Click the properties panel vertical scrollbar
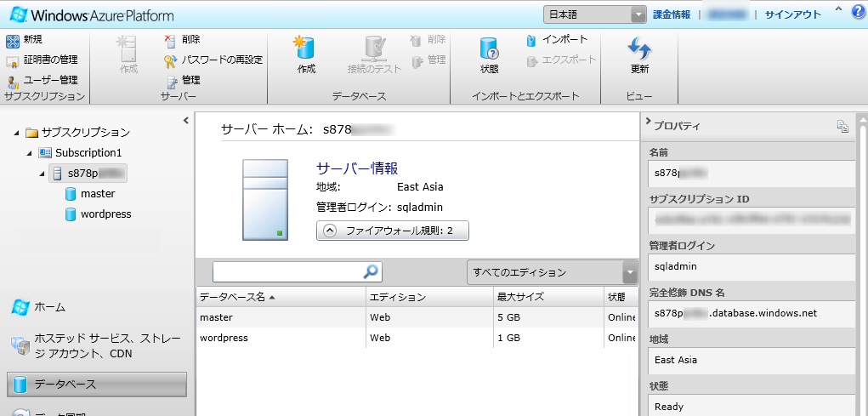 pyautogui.click(x=861, y=265)
